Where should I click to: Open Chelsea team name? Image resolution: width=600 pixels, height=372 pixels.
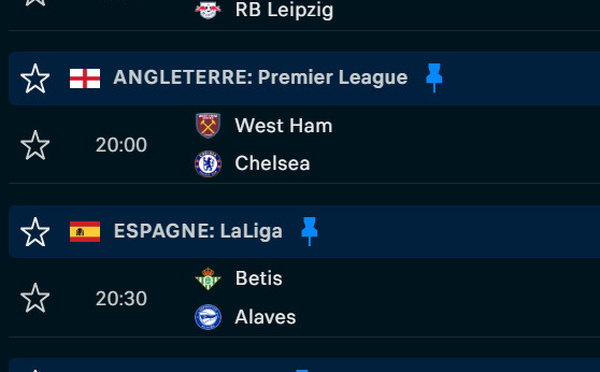tap(272, 163)
